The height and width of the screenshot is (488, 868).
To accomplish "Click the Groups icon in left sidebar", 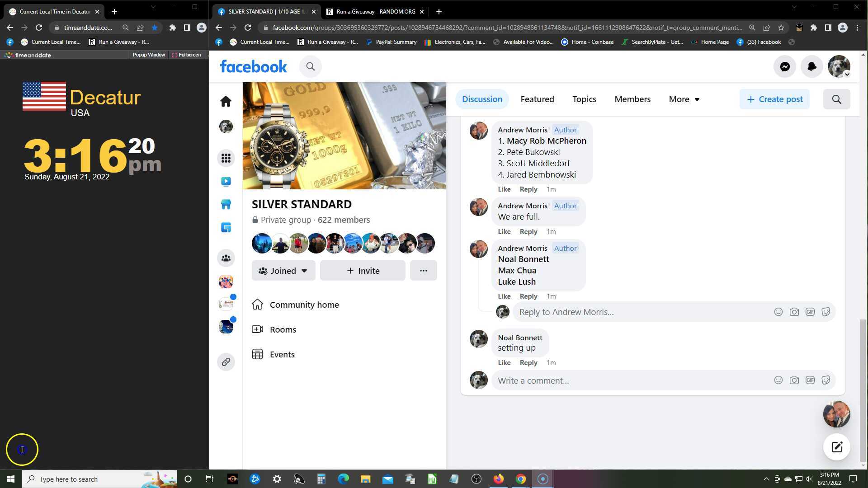I will pyautogui.click(x=226, y=258).
